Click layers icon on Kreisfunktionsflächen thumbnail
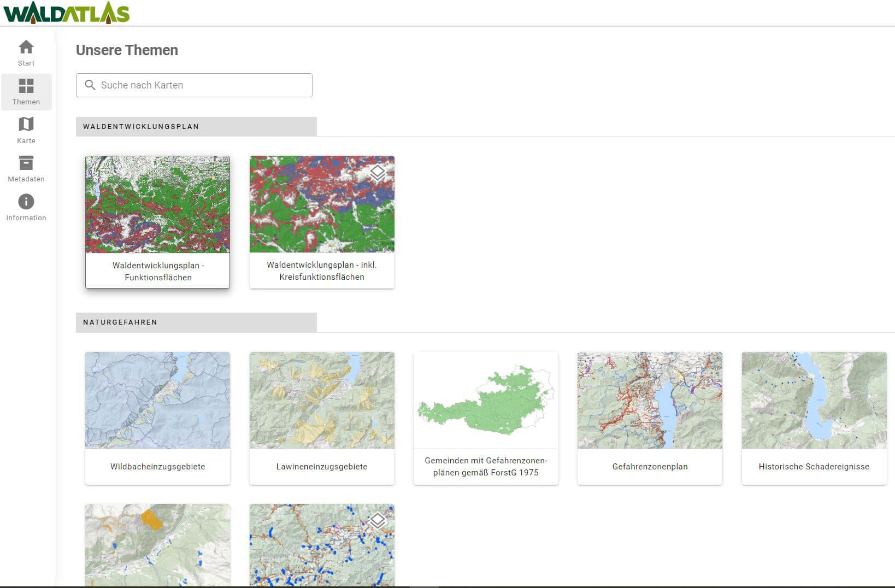The image size is (895, 588). (x=378, y=172)
